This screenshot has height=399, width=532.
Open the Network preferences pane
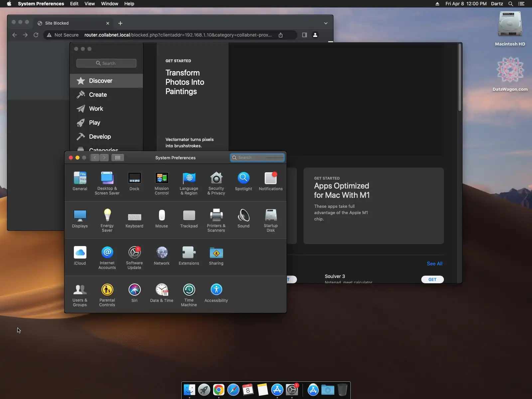pos(162,256)
